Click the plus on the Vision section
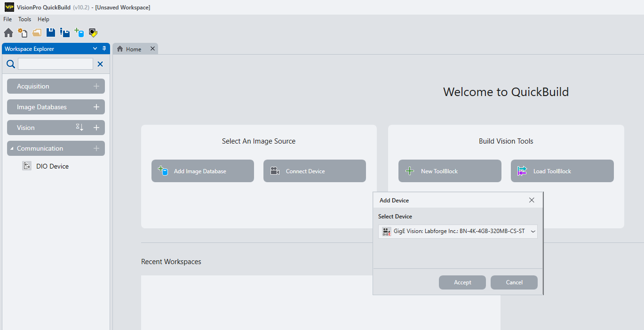Image resolution: width=644 pixels, height=330 pixels. [x=96, y=128]
